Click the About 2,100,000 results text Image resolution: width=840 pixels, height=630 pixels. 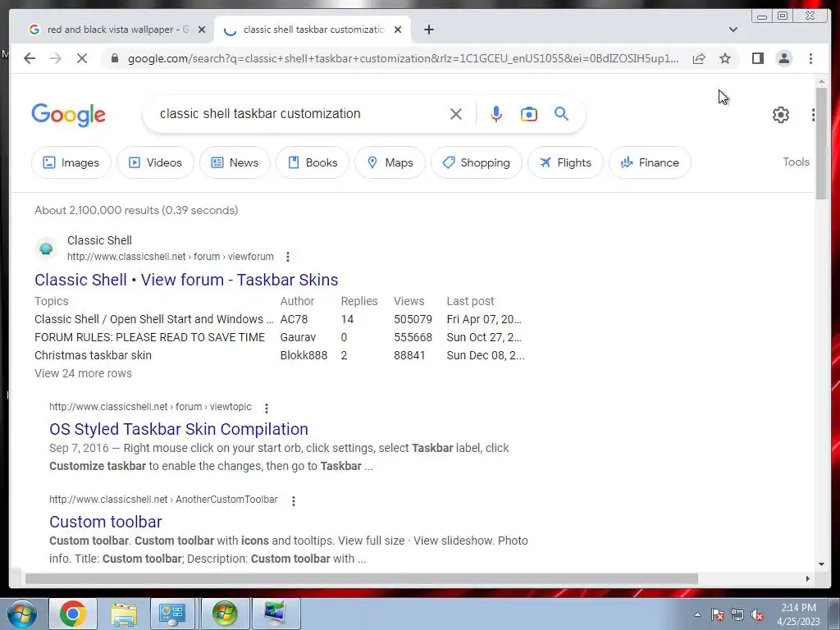136,210
